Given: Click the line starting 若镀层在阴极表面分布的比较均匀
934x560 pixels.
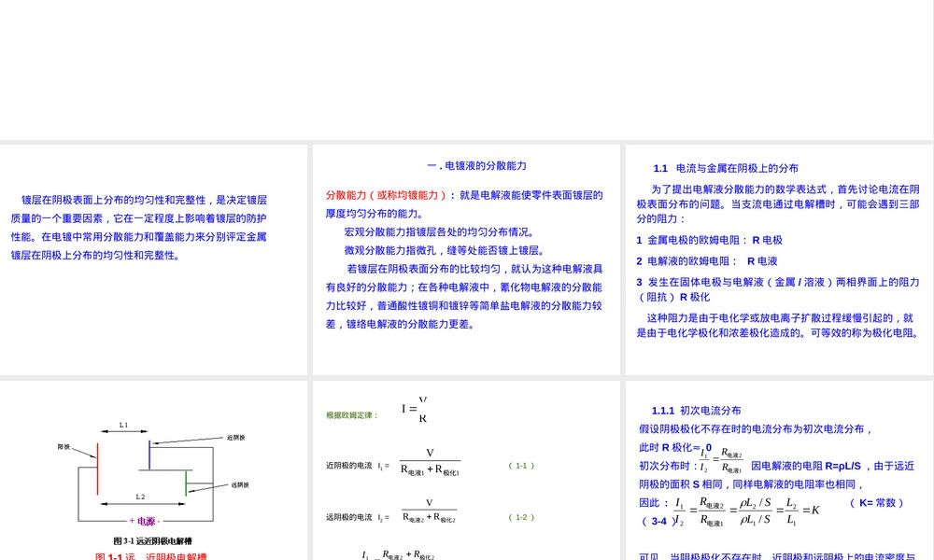Looking at the screenshot, I should (x=474, y=269).
